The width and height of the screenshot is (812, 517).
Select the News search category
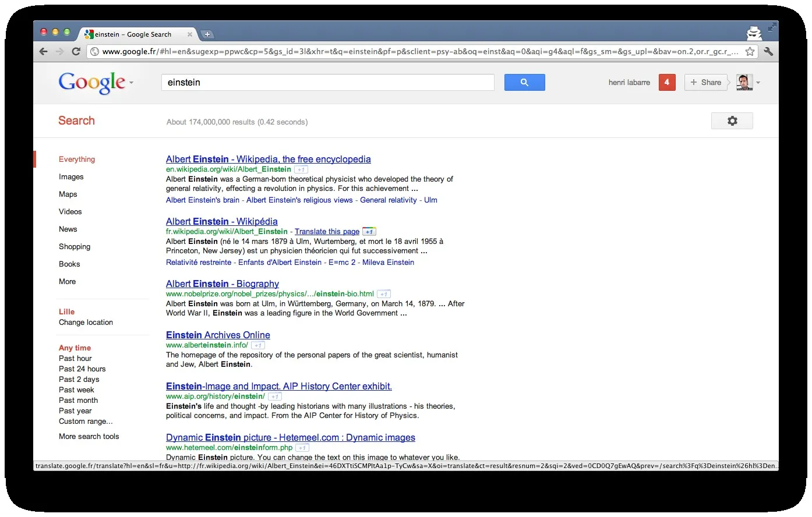point(68,229)
